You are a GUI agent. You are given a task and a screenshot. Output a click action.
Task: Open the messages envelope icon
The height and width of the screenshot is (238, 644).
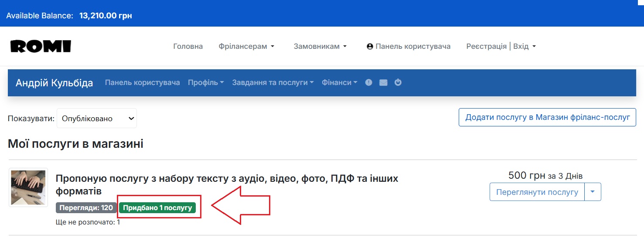[383, 82]
